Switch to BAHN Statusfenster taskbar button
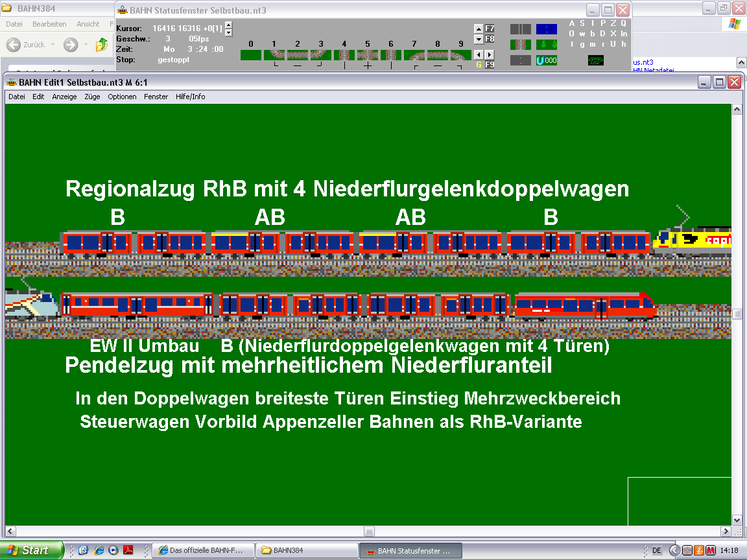 pyautogui.click(x=410, y=550)
